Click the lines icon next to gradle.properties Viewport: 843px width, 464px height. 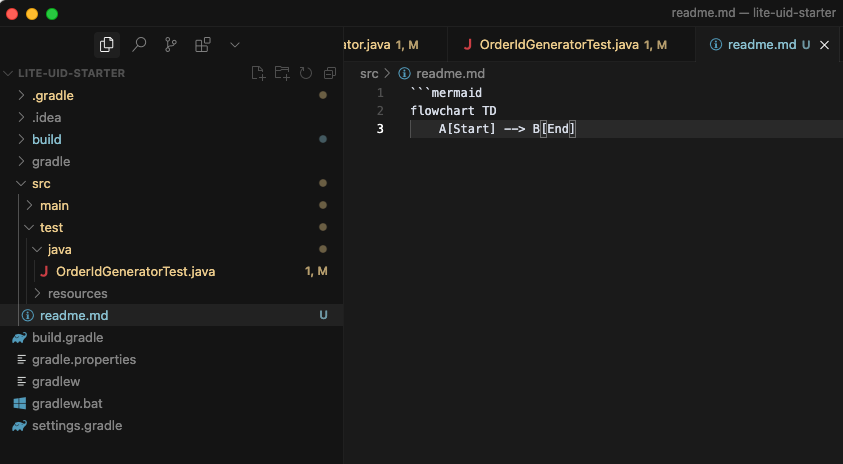(x=22, y=360)
